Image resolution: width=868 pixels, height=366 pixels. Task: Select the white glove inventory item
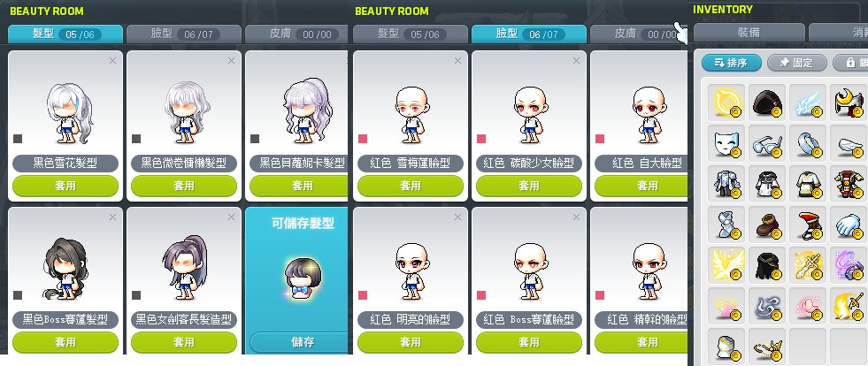point(848,224)
